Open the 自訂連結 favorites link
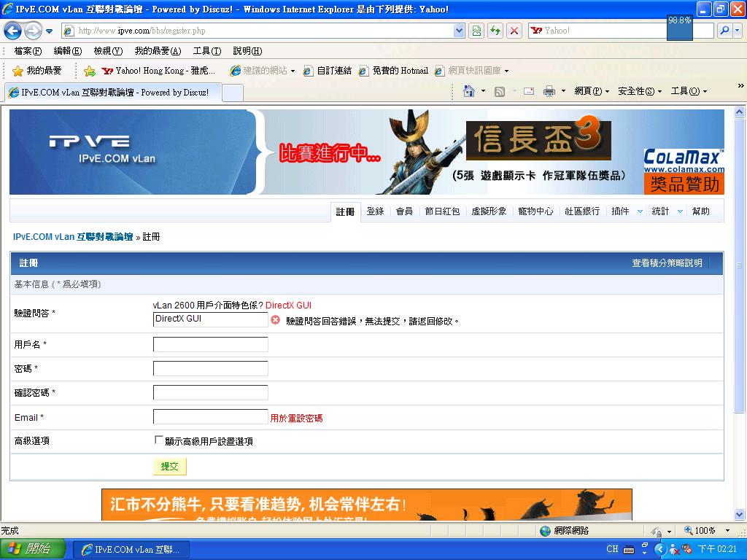The height and width of the screenshot is (560, 747). 328,71
